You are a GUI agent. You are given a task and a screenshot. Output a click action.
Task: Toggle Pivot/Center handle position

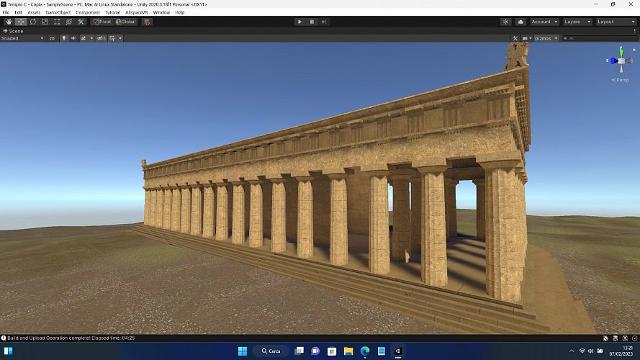pos(102,22)
